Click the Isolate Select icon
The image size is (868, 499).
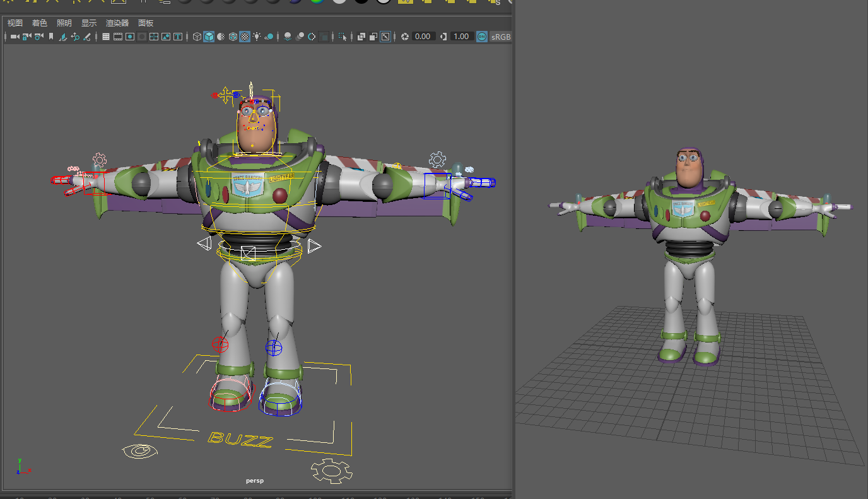tap(343, 37)
